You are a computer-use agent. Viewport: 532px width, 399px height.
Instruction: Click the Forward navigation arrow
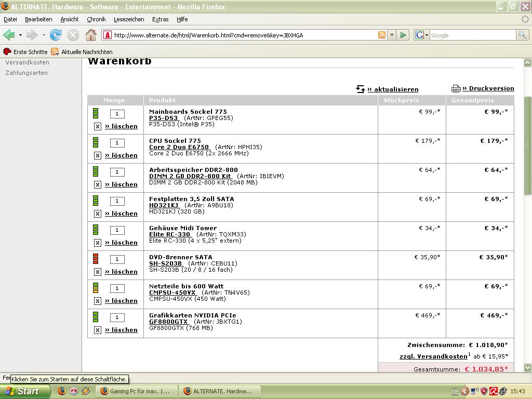[x=32, y=35]
